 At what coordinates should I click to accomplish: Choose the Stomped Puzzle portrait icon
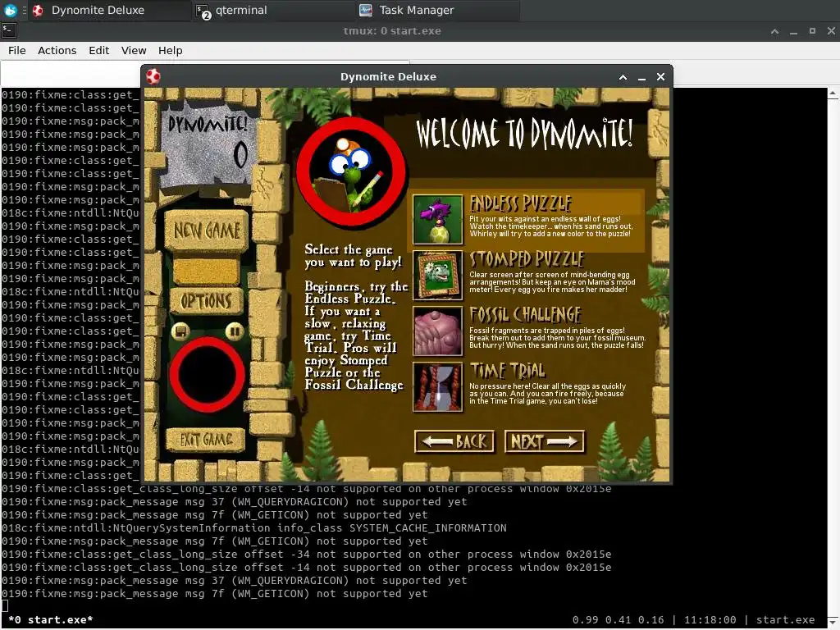coord(438,276)
